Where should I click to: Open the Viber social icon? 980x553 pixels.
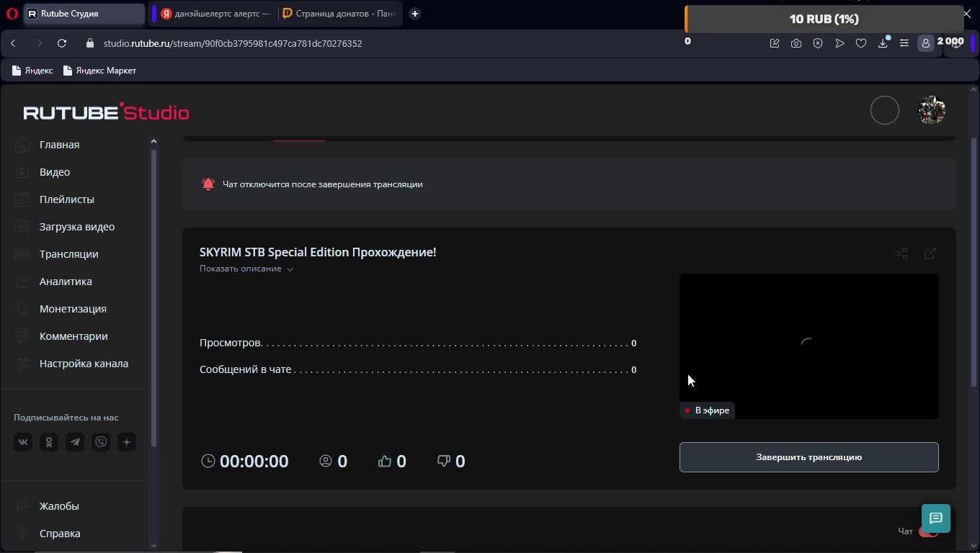point(101,442)
